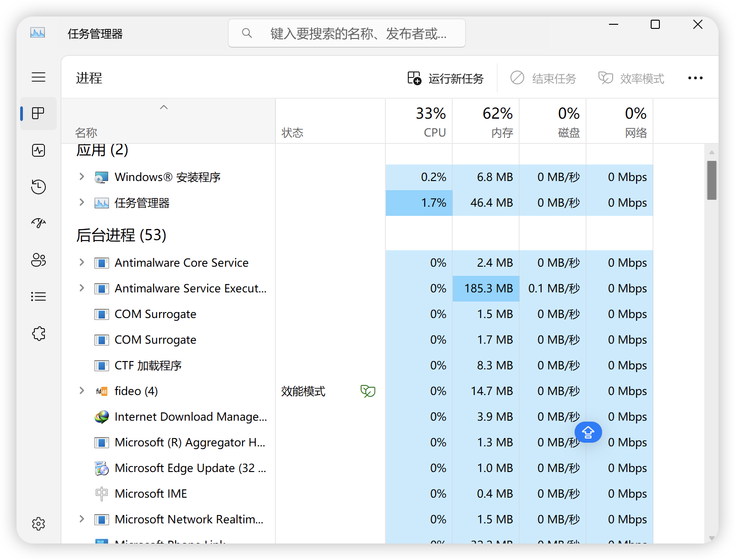Click the 0.2% CPU cell

419,177
